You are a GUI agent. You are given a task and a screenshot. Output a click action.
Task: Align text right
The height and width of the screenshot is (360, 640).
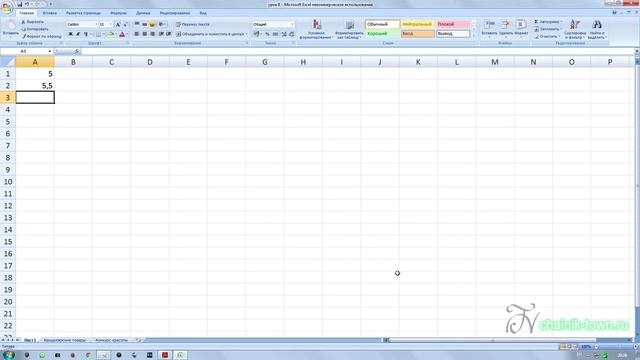(152, 34)
